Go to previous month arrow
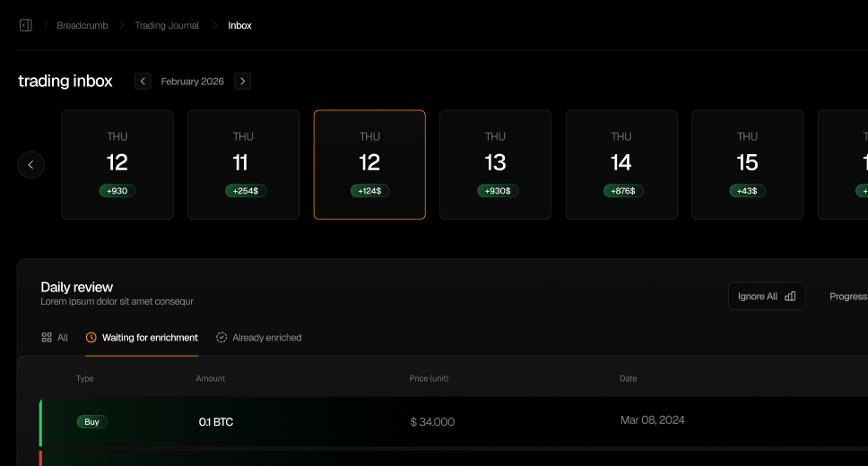The height and width of the screenshot is (466, 868). click(x=143, y=82)
